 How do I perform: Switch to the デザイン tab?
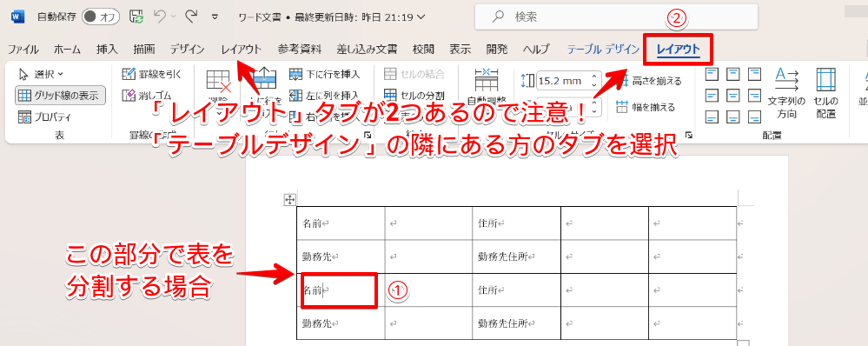187,50
